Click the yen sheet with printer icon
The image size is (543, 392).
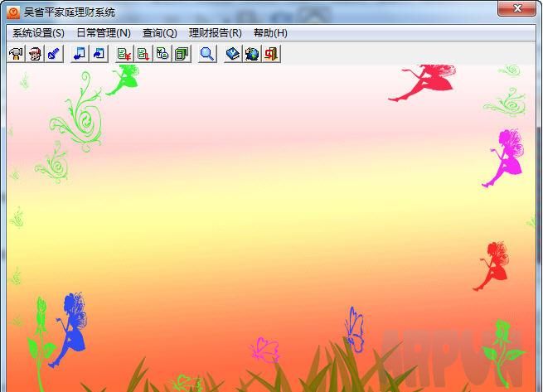click(162, 54)
